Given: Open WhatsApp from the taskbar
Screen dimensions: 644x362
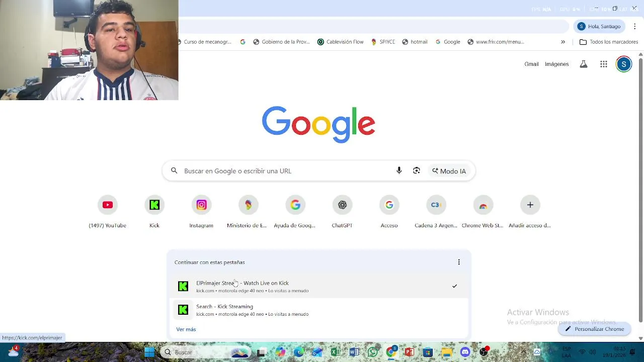Looking at the screenshot, I should [373, 352].
